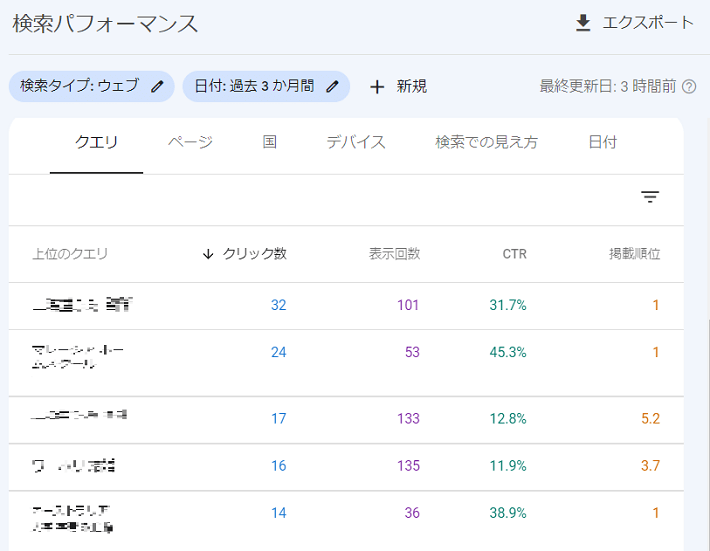Open the 検索での見え方 tab
Screen dimensions: 710x551
tap(487, 142)
